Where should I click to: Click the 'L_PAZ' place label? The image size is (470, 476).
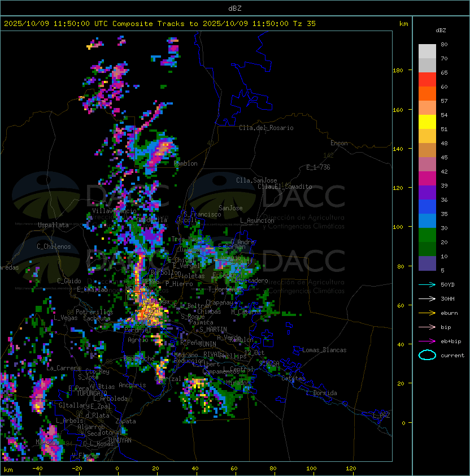pyautogui.click(x=381, y=416)
